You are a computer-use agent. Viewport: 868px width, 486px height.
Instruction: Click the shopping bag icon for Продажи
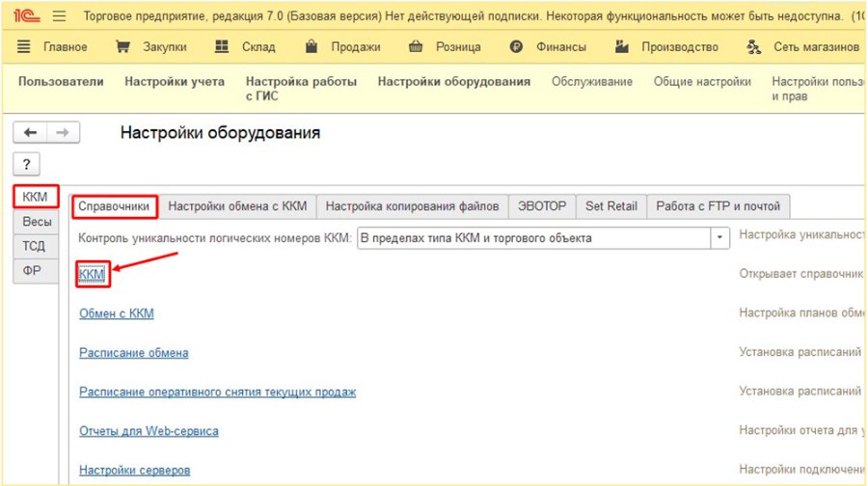[312, 46]
